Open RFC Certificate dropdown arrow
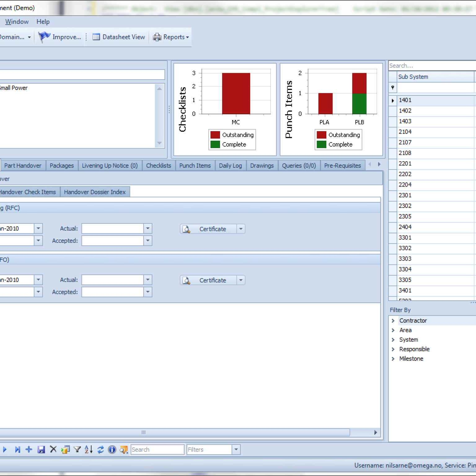 point(241,229)
